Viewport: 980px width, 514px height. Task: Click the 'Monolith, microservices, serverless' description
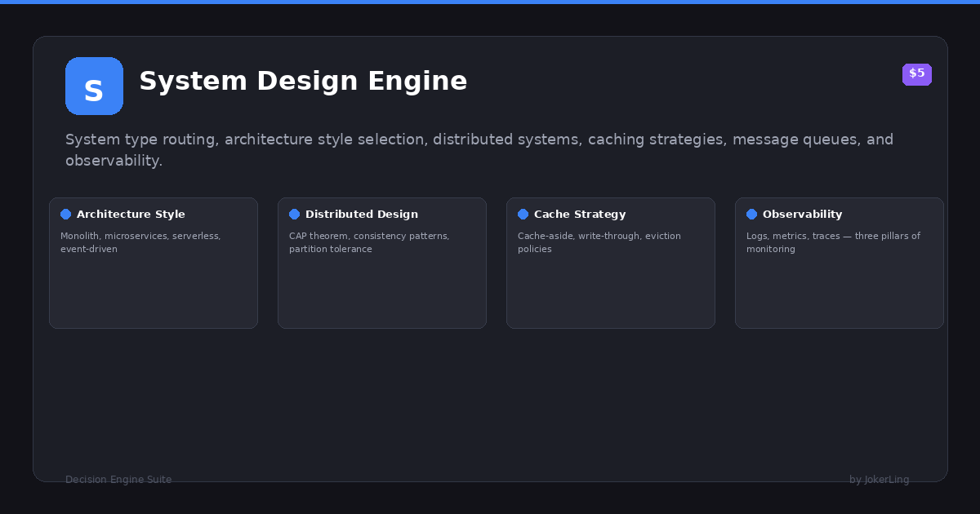(x=140, y=242)
